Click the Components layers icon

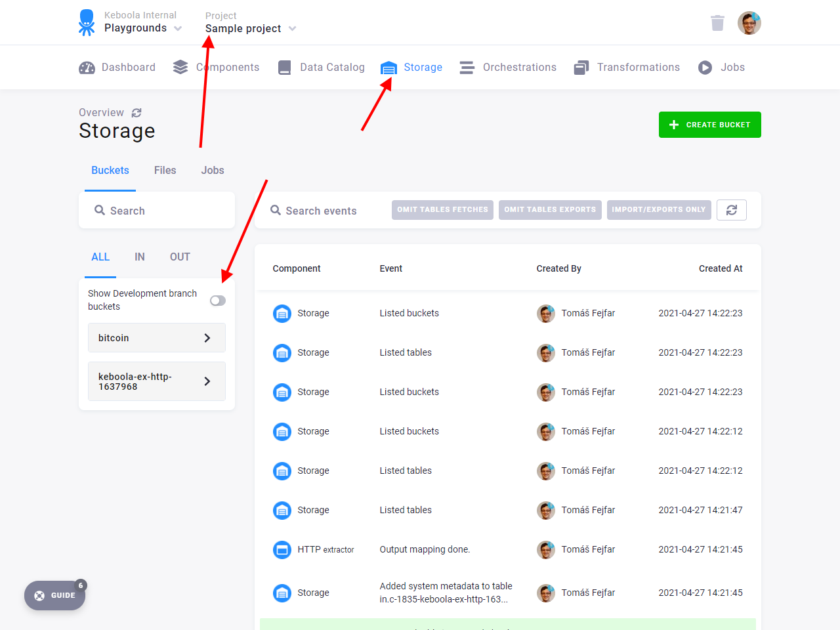pos(180,68)
